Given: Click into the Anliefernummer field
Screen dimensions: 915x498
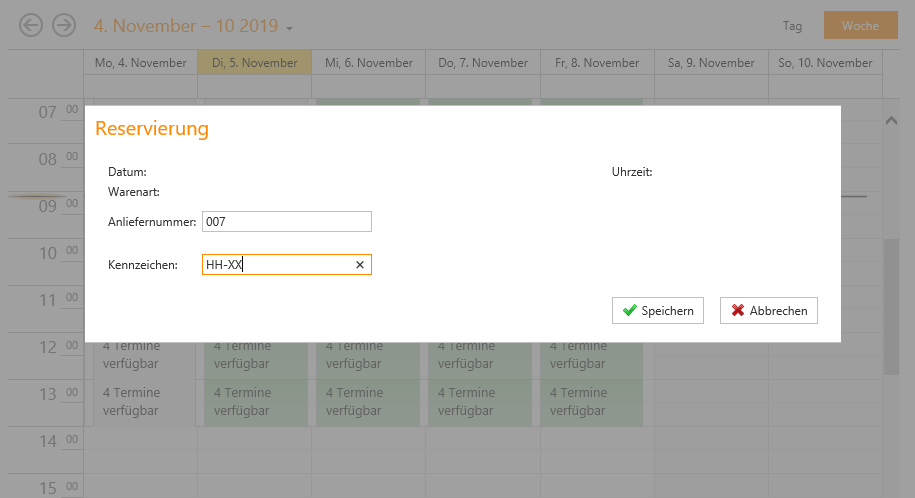Looking at the screenshot, I should pyautogui.click(x=287, y=222).
